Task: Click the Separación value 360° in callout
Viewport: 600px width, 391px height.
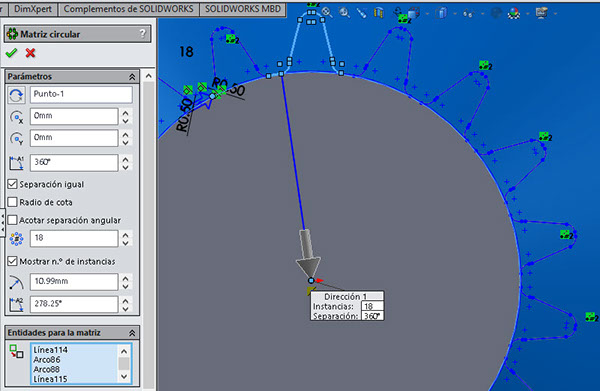Action: coord(372,316)
